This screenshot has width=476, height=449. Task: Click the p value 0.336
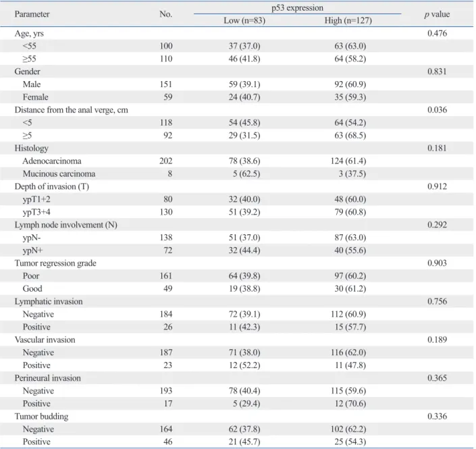pos(437,416)
